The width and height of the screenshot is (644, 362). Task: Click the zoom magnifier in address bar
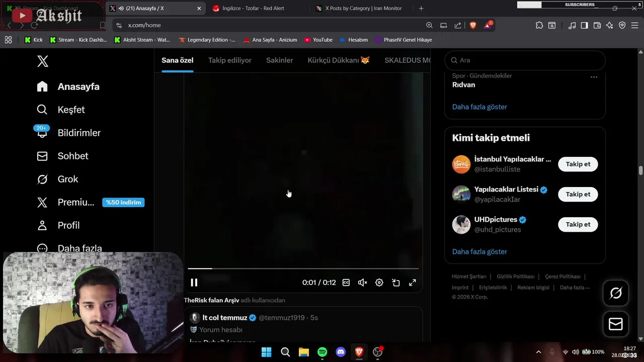point(429,25)
